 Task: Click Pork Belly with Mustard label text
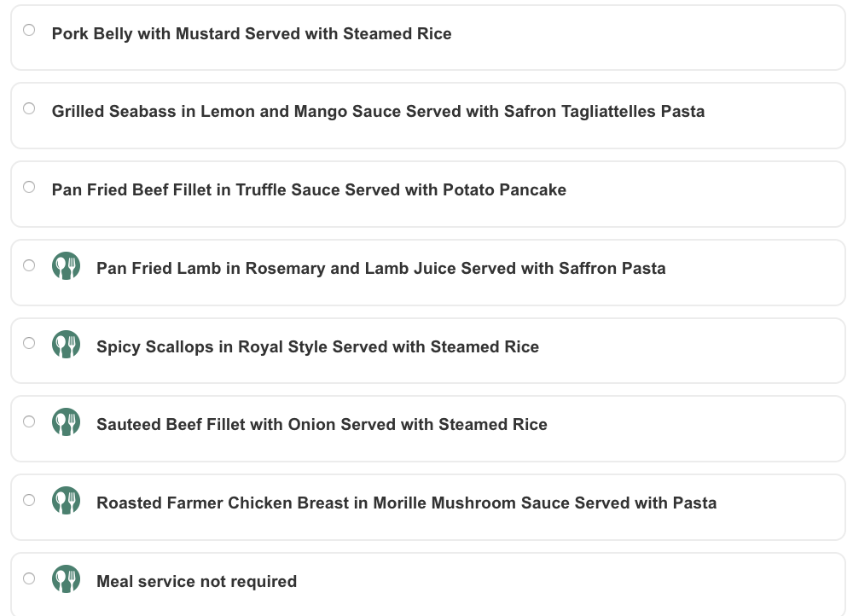click(x=252, y=34)
